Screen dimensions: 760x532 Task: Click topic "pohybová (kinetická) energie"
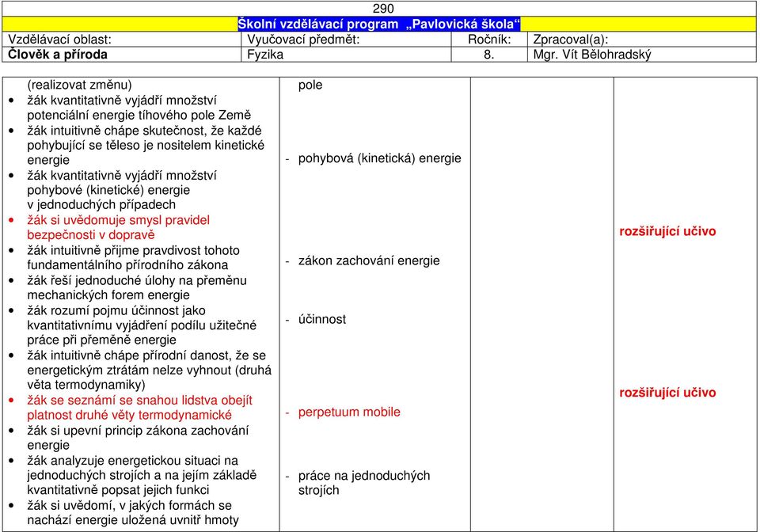(379, 158)
